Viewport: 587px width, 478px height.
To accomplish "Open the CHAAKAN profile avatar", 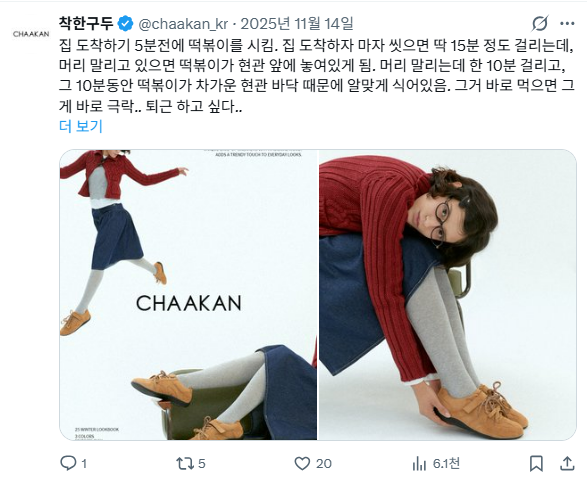I will 31,34.
